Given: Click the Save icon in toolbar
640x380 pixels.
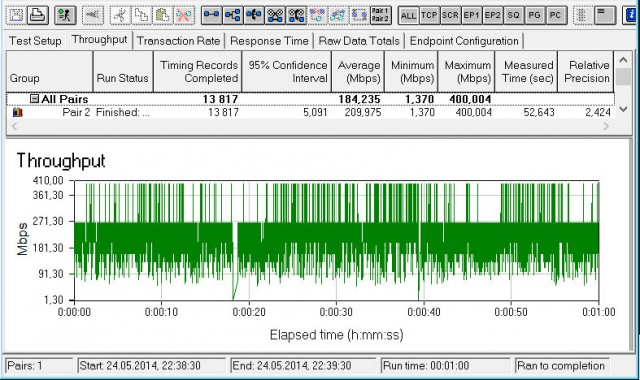Looking at the screenshot, I should click(x=16, y=16).
